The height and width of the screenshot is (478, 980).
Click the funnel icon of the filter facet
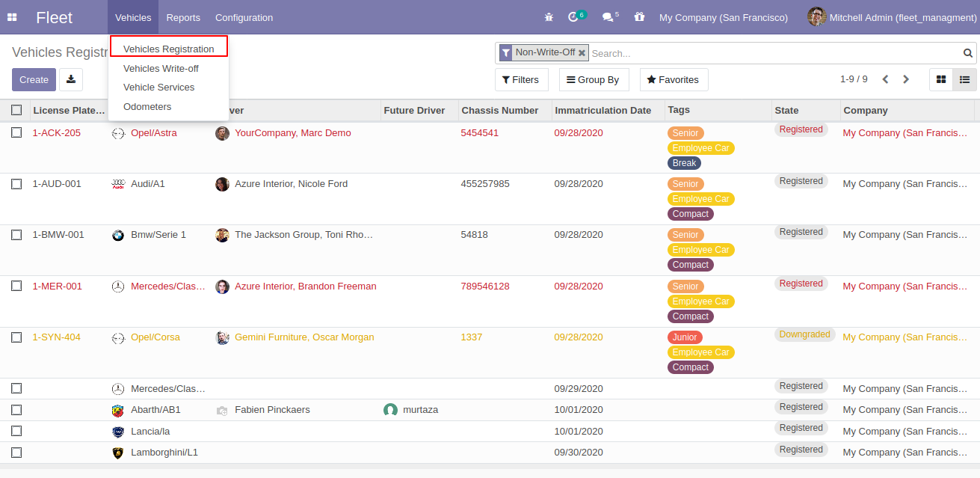click(506, 53)
